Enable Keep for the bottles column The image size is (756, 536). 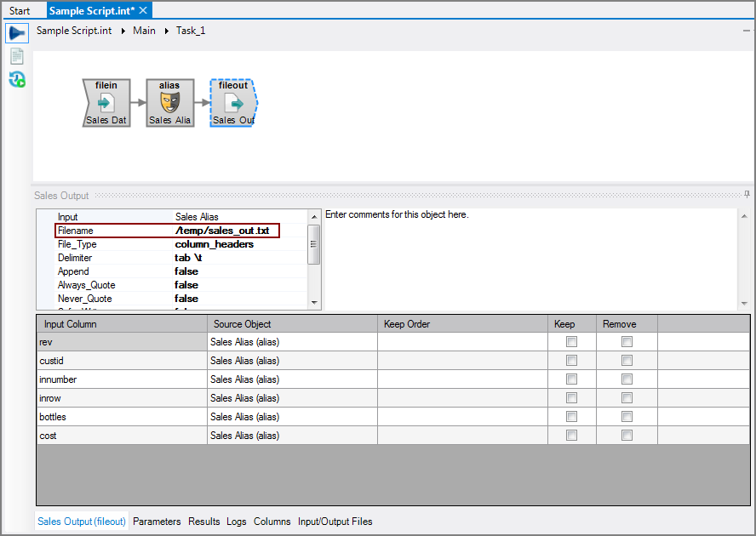(572, 416)
